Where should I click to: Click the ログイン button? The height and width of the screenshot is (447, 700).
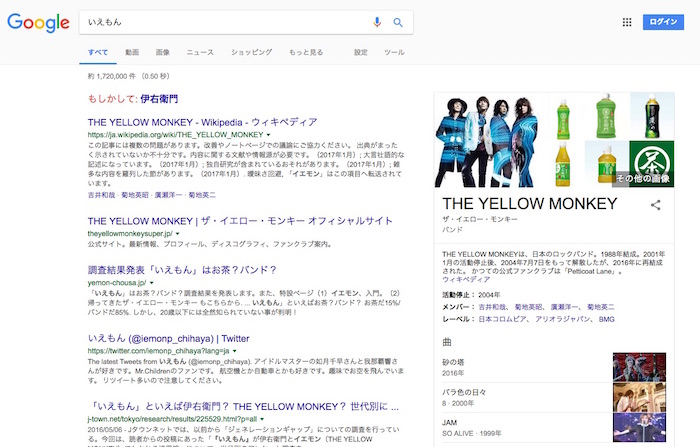pyautogui.click(x=662, y=22)
